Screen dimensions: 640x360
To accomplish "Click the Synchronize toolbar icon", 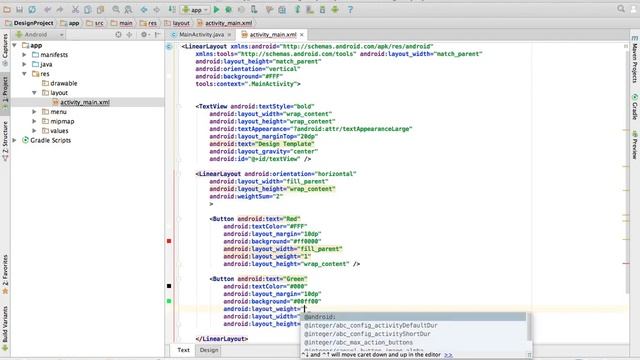I will coord(32,9).
